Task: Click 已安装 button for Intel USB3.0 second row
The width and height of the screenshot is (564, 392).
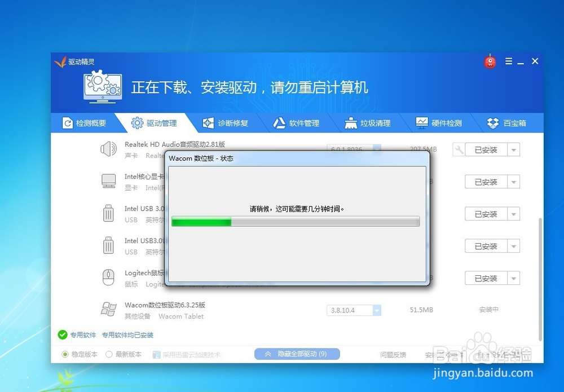Action: [486, 246]
